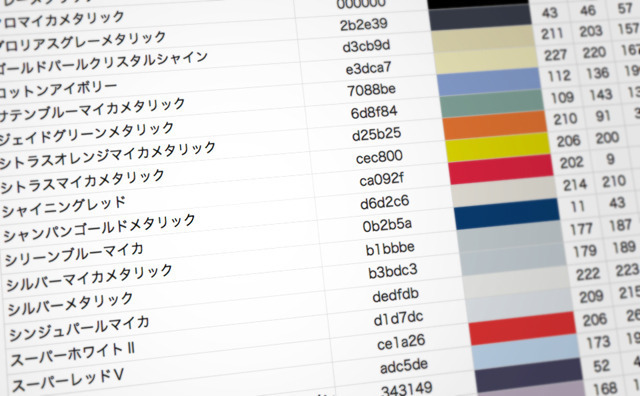Click the cell with hex e3dca7
This screenshot has width=640, height=396.
point(369,68)
